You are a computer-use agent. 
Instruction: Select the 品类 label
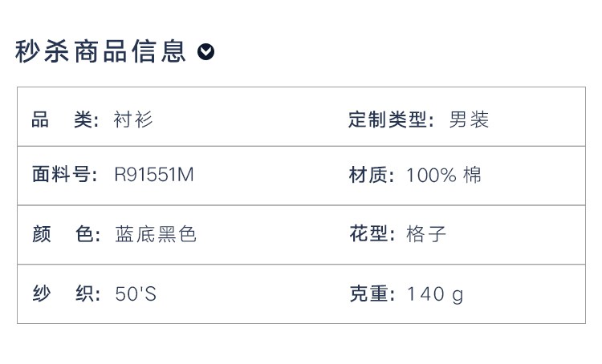tap(65, 119)
